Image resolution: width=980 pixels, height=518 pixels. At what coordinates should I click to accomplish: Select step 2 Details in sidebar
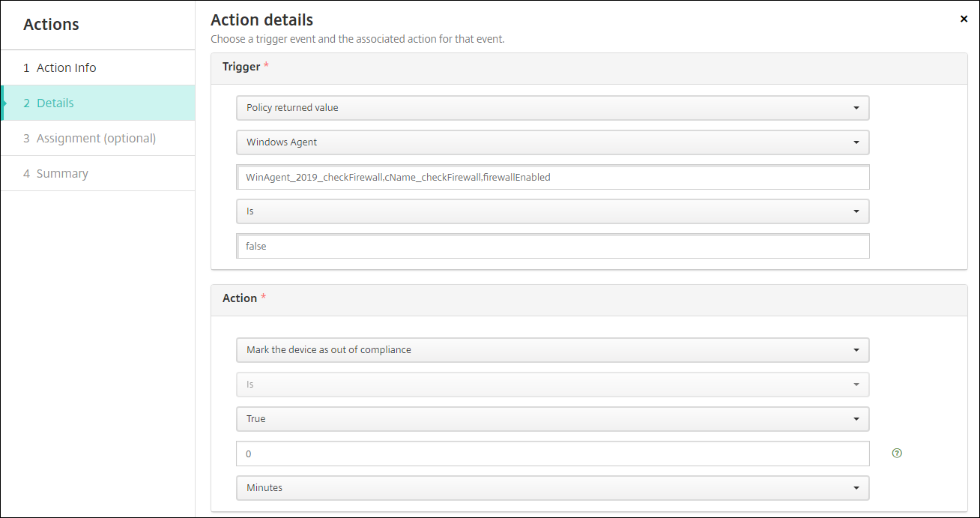(55, 103)
